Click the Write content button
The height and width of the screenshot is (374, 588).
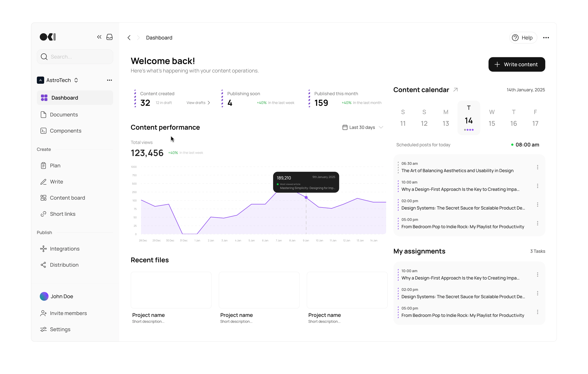click(517, 64)
